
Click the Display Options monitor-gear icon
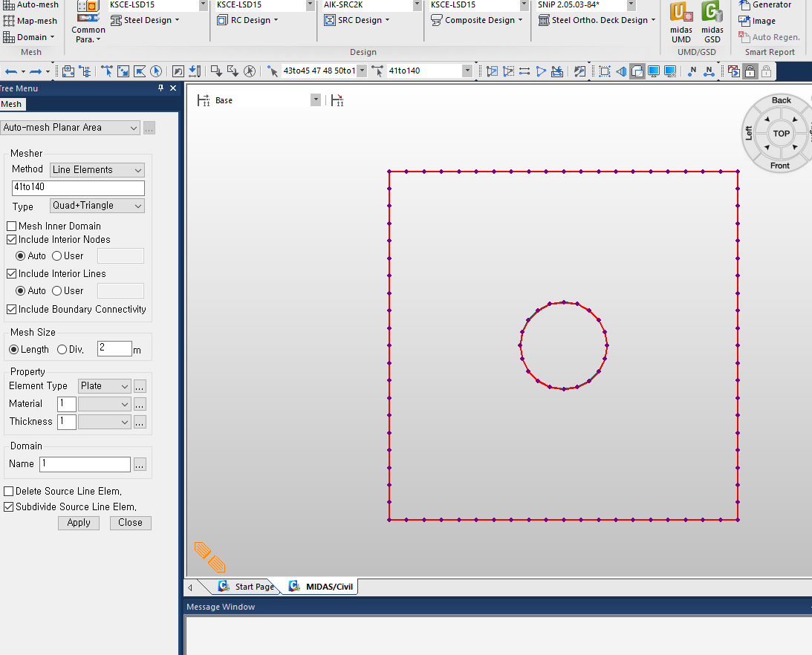(x=670, y=71)
